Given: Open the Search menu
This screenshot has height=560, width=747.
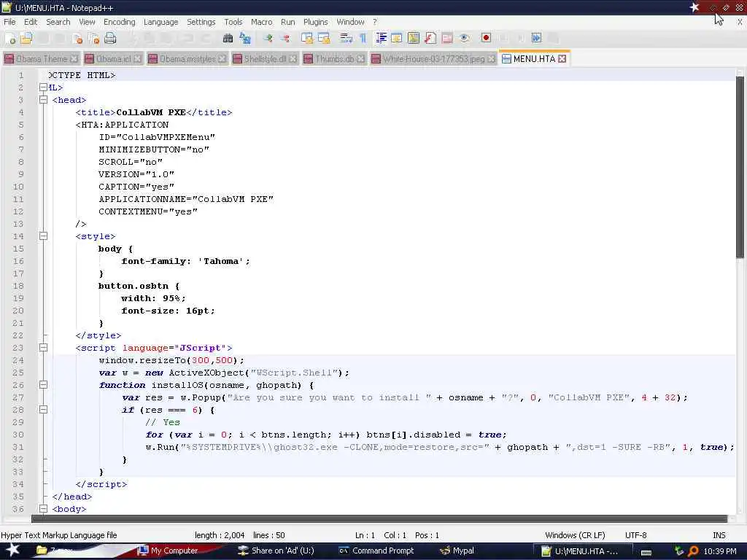Looking at the screenshot, I should pyautogui.click(x=58, y=22).
